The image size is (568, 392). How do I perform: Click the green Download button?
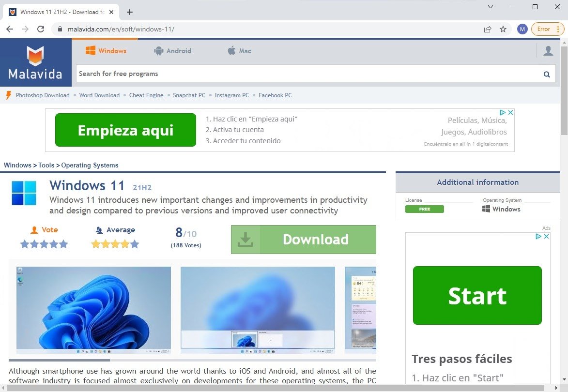[304, 240]
